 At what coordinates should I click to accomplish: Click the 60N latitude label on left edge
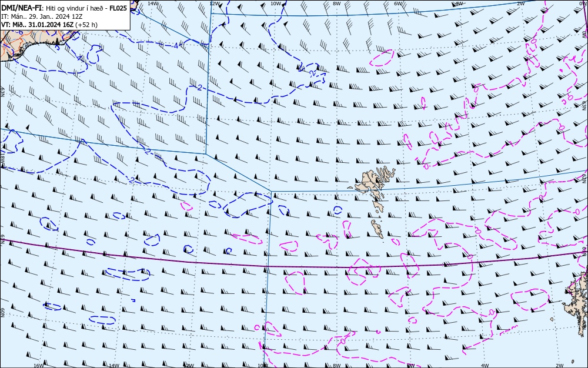pyautogui.click(x=2, y=313)
